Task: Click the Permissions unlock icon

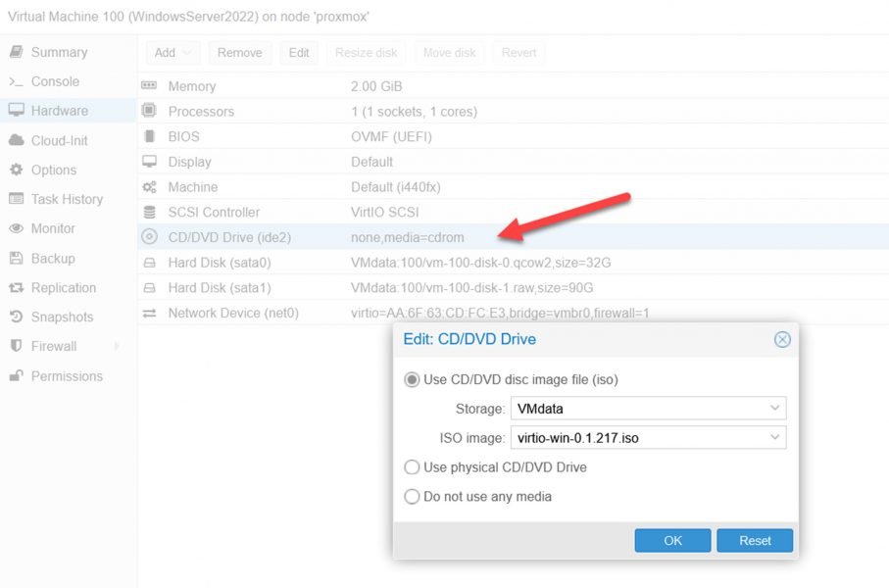Action: click(16, 376)
